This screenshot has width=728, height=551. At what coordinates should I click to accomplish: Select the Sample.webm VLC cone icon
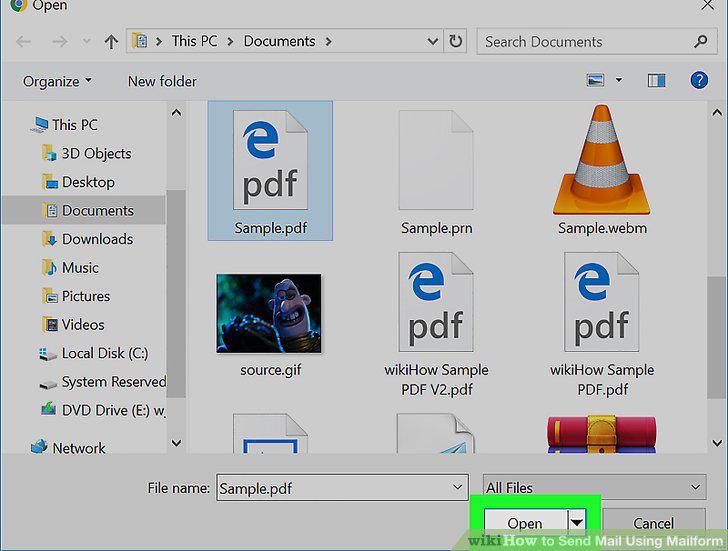click(x=602, y=160)
